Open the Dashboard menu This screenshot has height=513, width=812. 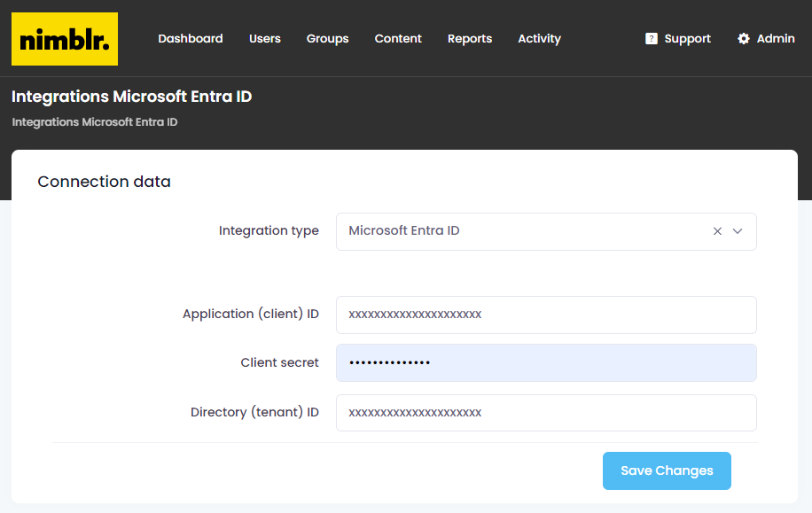tap(191, 39)
